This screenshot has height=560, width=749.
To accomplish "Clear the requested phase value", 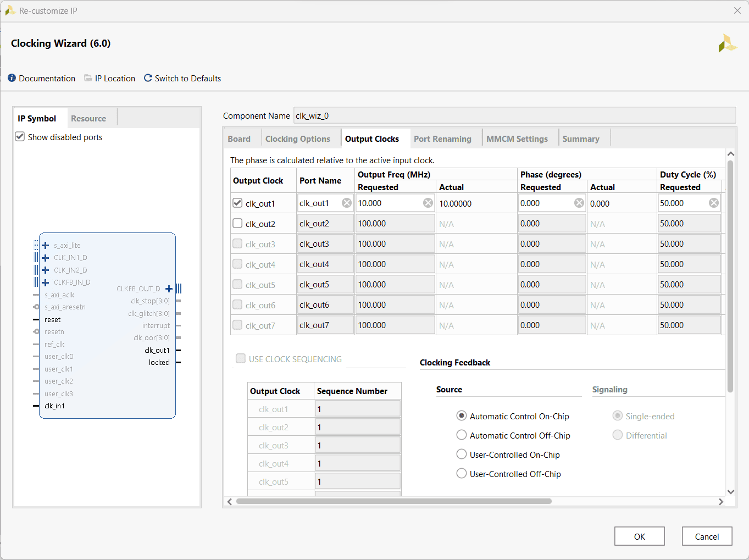I will click(x=579, y=203).
